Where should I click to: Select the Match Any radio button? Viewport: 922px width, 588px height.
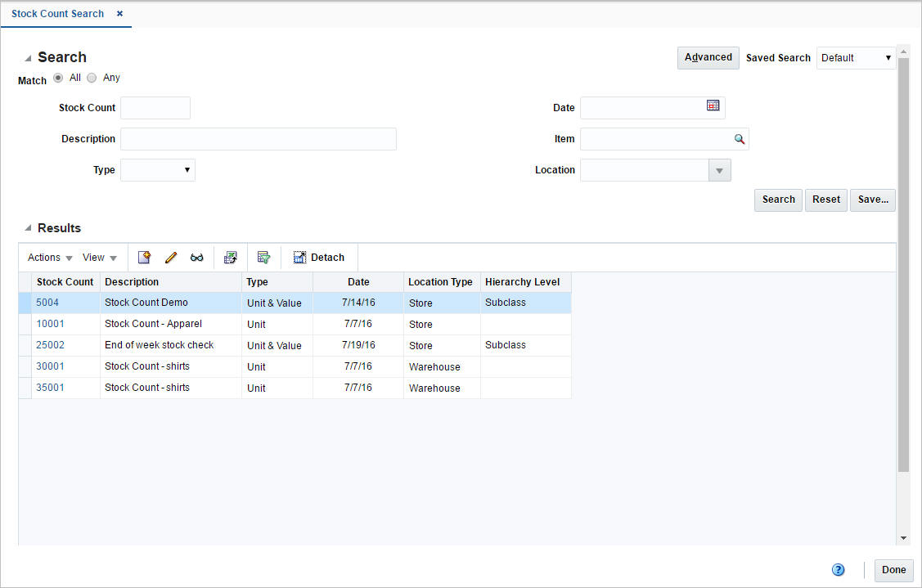[92, 78]
